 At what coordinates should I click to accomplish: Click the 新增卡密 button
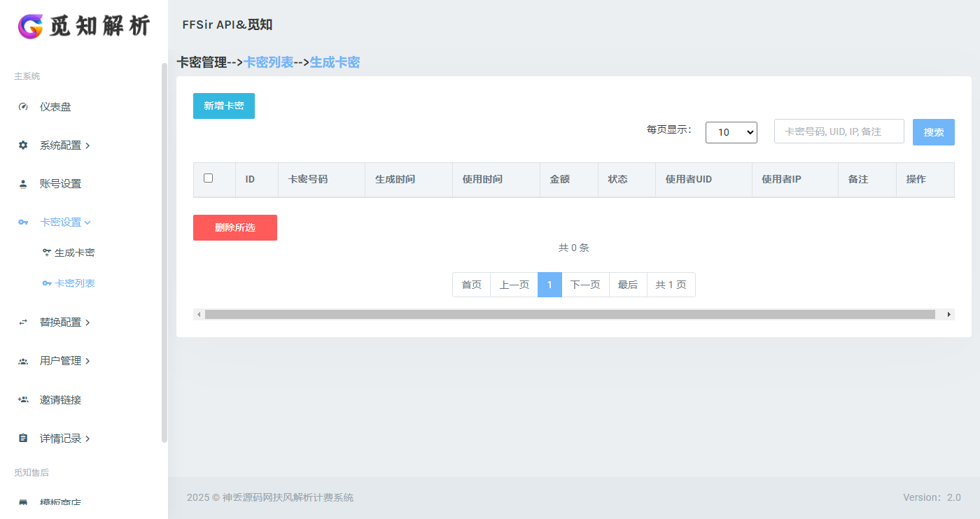[223, 106]
